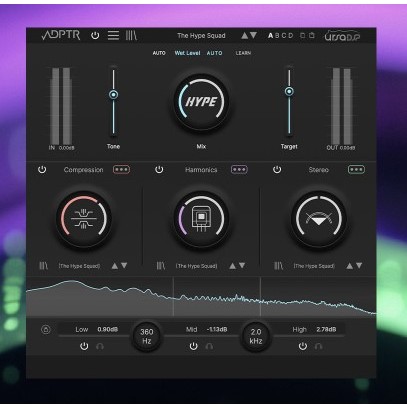The width and height of the screenshot is (407, 407).
Task: Click the IN level meter
Action: pos(61,106)
